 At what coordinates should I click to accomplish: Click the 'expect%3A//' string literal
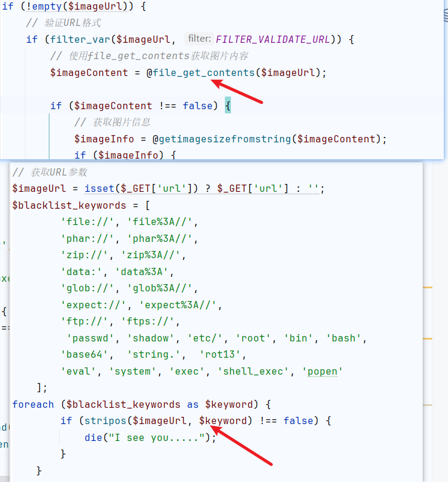[x=178, y=305]
